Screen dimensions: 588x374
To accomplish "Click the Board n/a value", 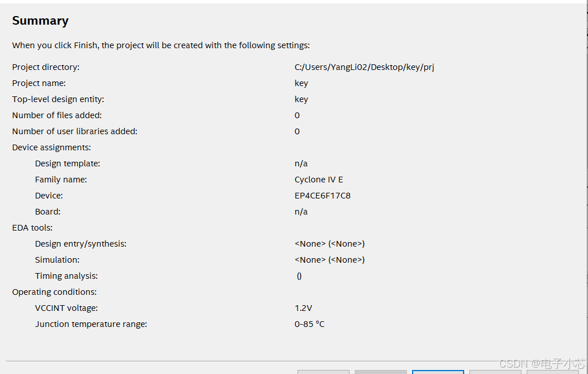I will point(301,212).
